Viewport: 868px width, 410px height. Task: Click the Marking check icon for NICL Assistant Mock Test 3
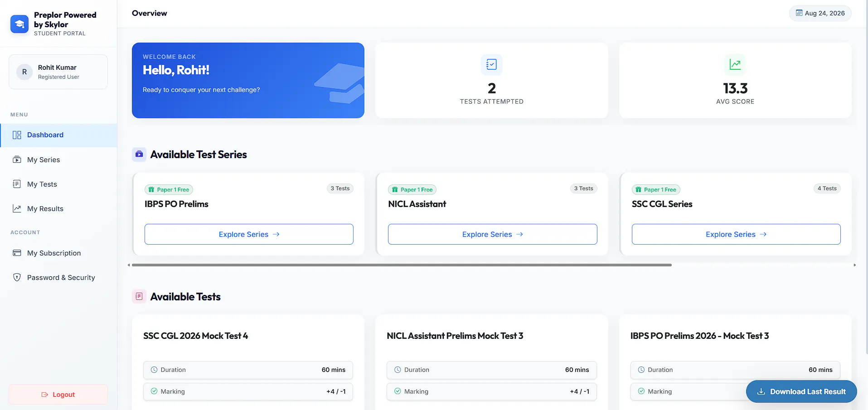pyautogui.click(x=398, y=391)
